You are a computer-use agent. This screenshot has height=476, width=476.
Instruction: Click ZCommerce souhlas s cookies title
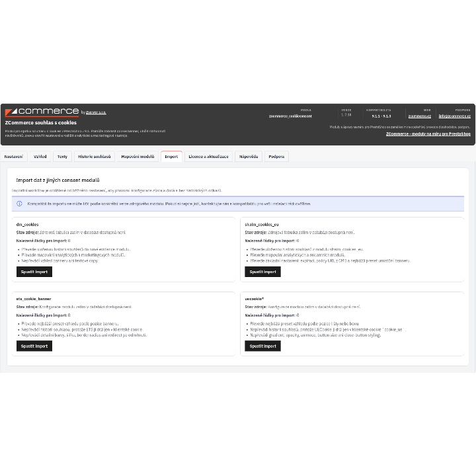click(41, 123)
